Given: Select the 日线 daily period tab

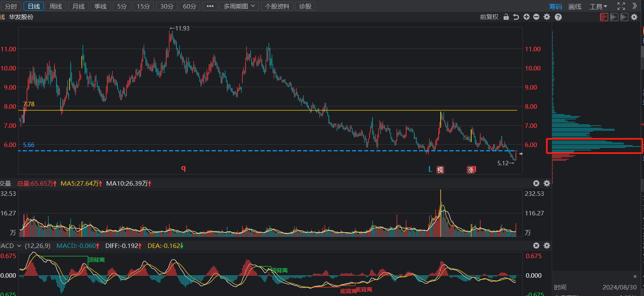Looking at the screenshot, I should coord(34,7).
